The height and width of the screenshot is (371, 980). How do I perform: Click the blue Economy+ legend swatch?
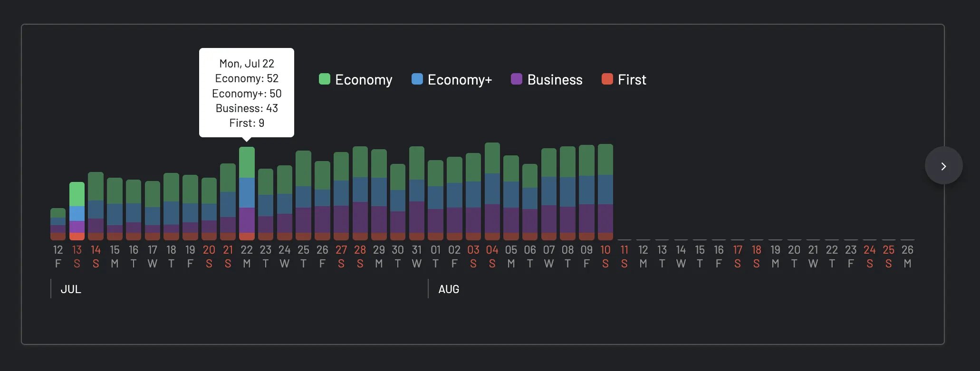[x=417, y=79]
